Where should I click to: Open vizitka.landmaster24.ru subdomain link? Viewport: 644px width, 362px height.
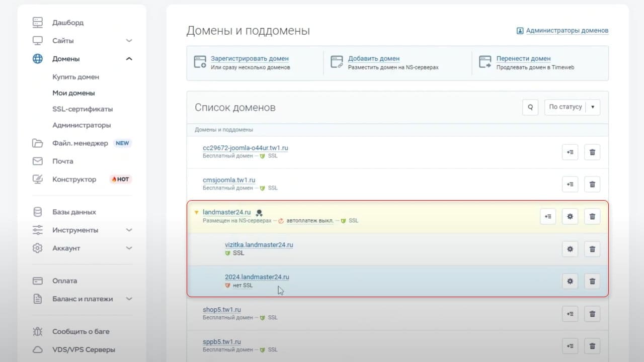pos(259,245)
